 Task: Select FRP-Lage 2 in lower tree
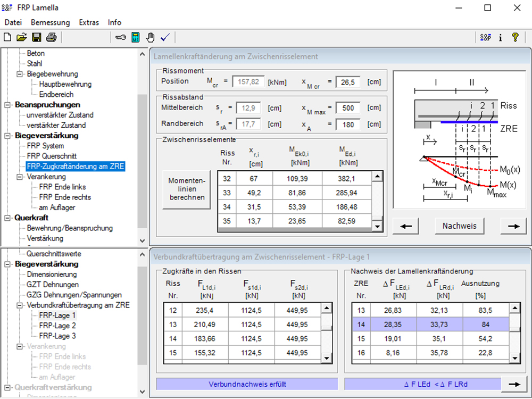(x=57, y=326)
